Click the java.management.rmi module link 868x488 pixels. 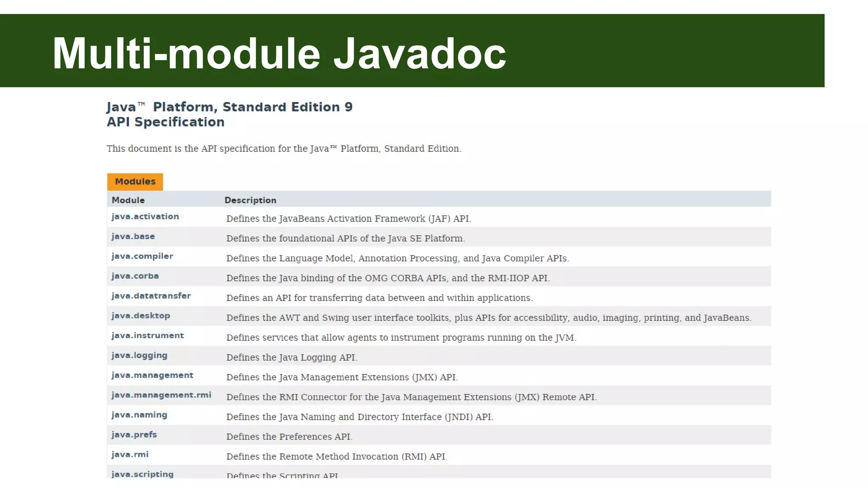(161, 395)
